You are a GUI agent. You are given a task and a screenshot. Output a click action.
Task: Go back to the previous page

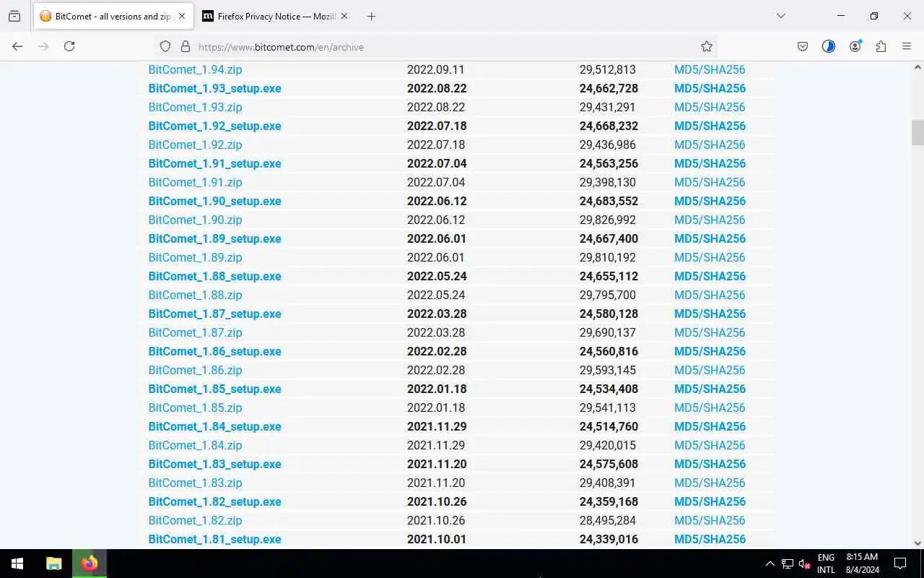tap(17, 46)
